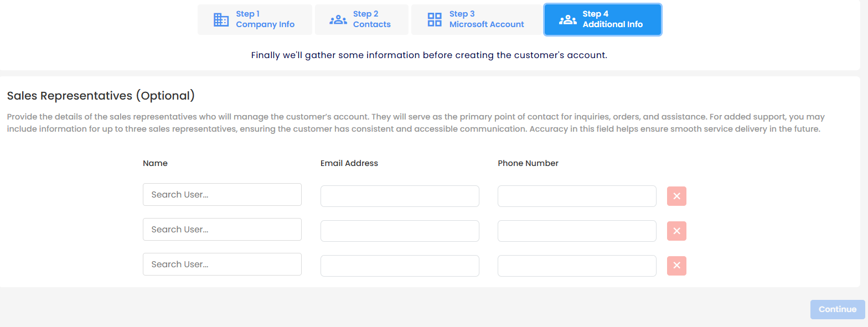Remove the first sales representative row
The height and width of the screenshot is (327, 868).
676,196
